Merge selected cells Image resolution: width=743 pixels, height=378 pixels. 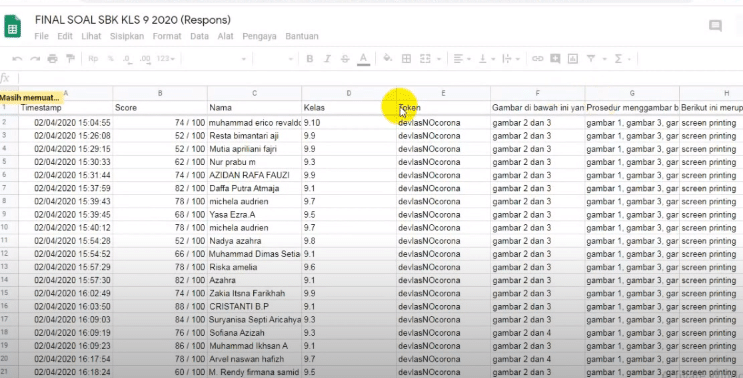click(425, 59)
